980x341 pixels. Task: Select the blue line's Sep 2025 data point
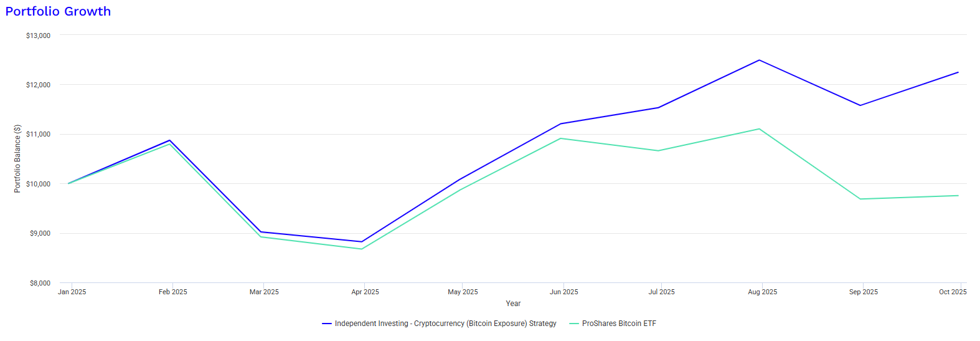point(860,105)
